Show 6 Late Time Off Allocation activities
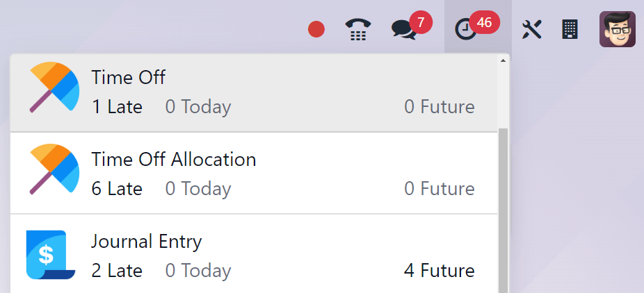The image size is (644, 293). 117,189
